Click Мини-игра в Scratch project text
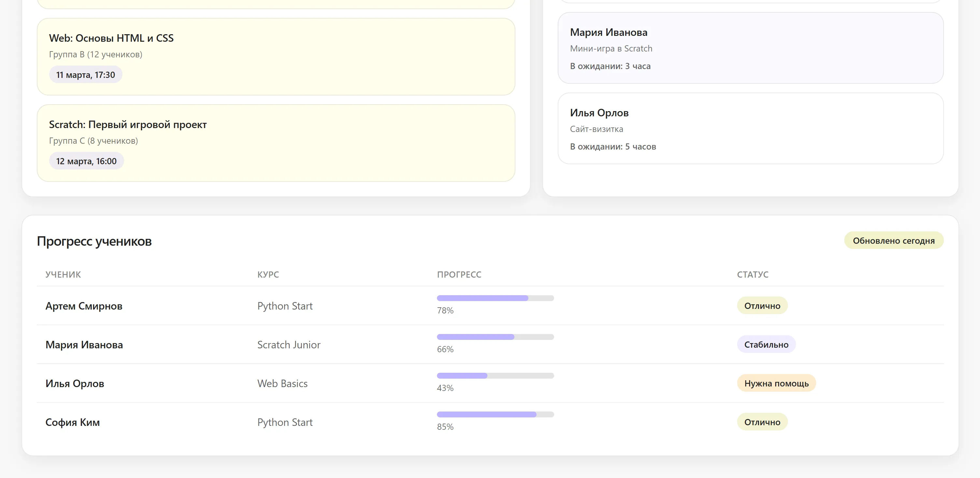The image size is (980, 478). click(x=611, y=49)
